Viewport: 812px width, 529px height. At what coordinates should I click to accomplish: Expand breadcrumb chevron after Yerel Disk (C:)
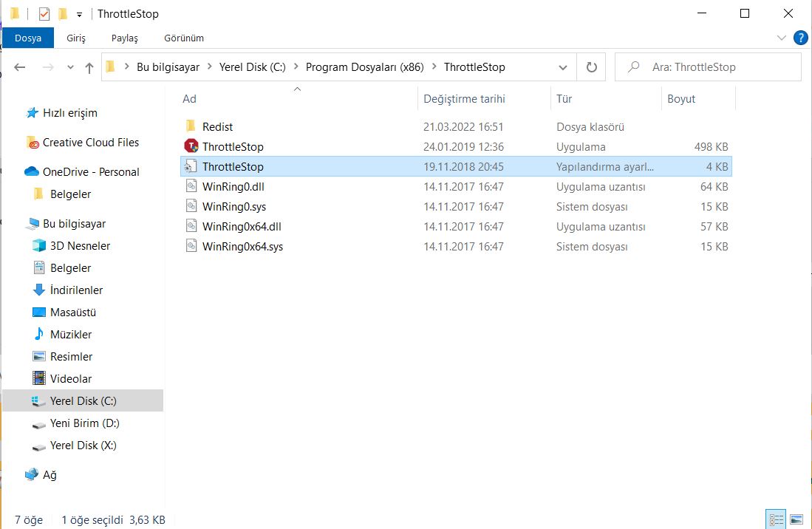pos(296,66)
